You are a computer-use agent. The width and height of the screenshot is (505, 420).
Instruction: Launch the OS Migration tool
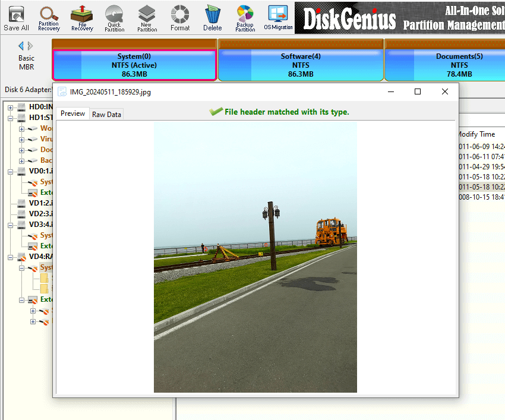(x=277, y=17)
